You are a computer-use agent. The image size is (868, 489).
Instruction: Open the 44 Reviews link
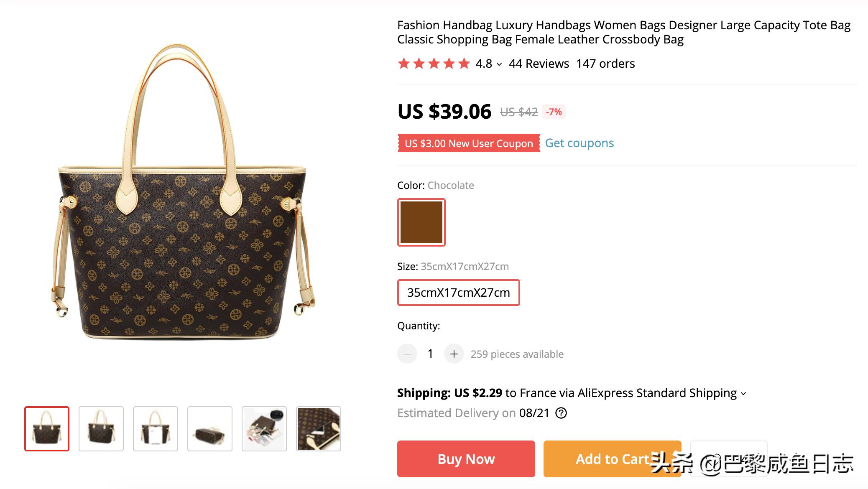pos(539,64)
